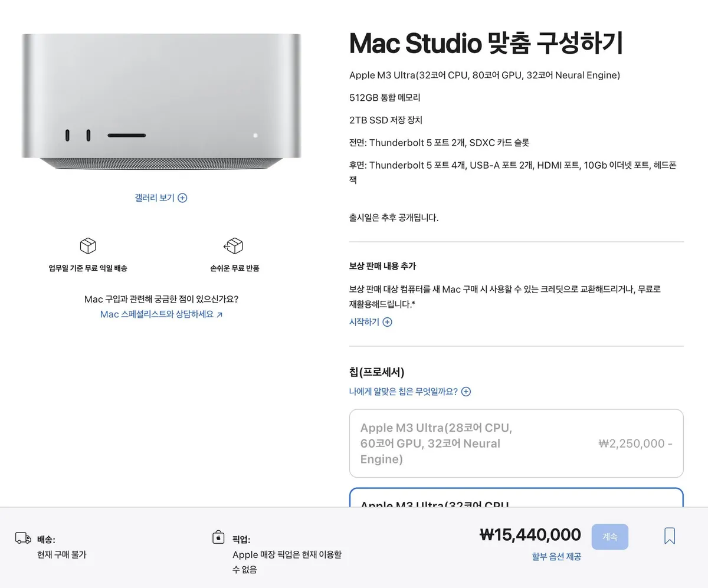The image size is (708, 588).
Task: Open 할부 옵션 제공 installment link
Action: (x=556, y=556)
